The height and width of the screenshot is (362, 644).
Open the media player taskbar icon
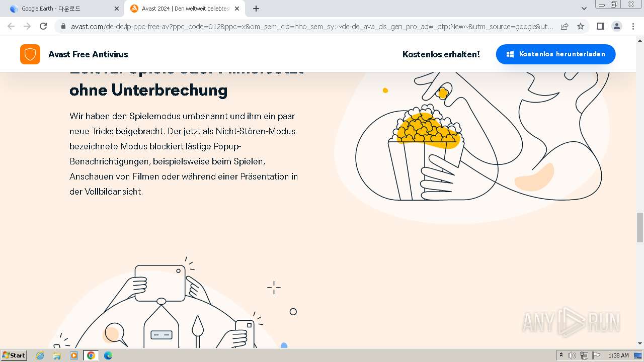[74, 355]
